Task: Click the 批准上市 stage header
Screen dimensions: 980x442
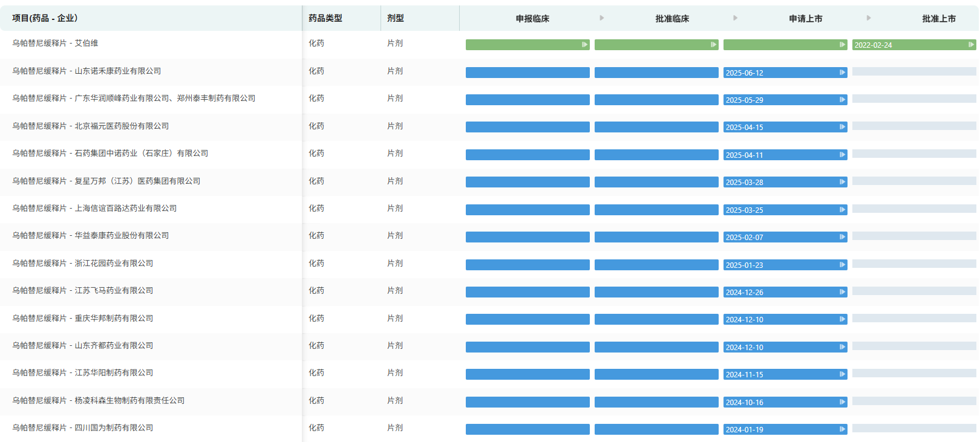Action: tap(939, 19)
